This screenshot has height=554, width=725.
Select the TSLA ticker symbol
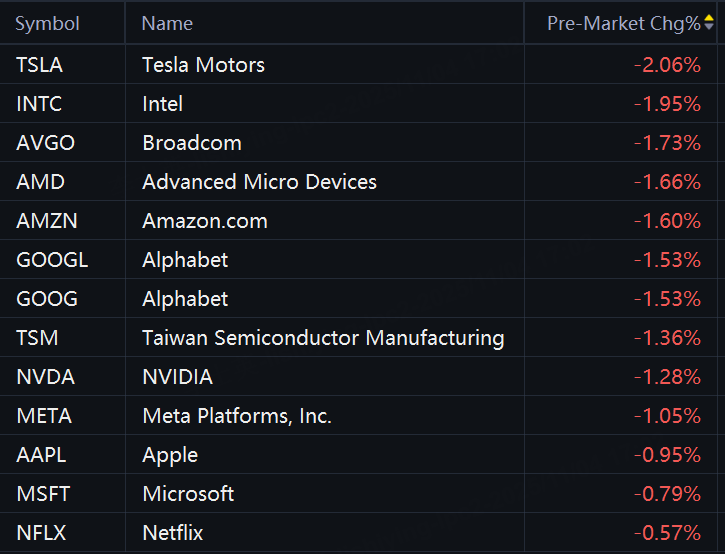click(x=39, y=65)
